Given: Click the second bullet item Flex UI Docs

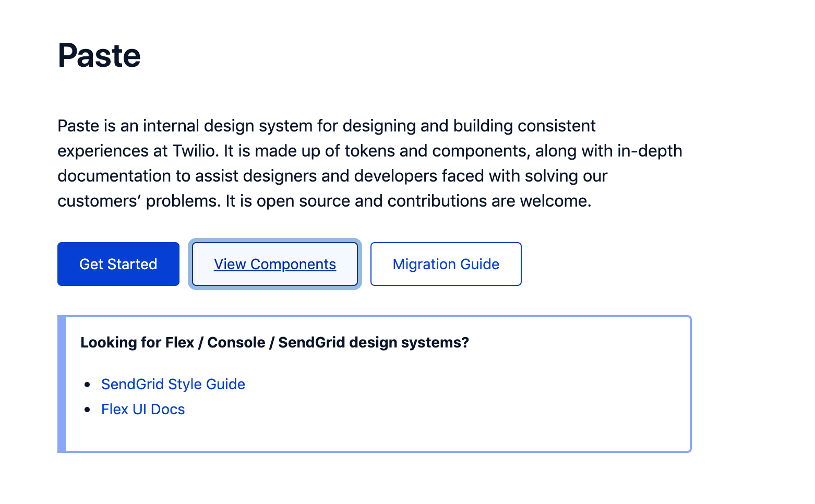Looking at the screenshot, I should (x=142, y=409).
